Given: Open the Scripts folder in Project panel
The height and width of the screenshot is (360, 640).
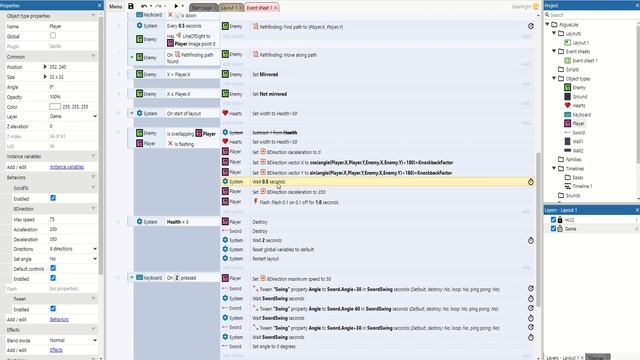Looking at the screenshot, I should [x=569, y=69].
